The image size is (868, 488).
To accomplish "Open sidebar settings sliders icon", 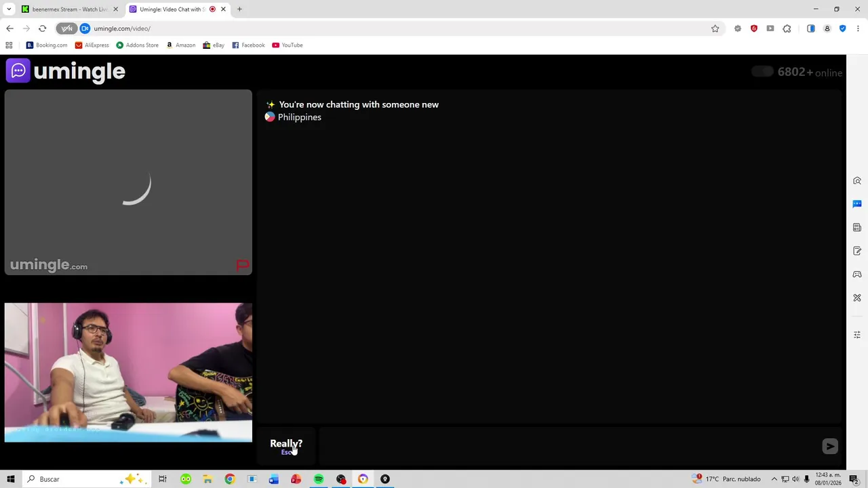I will tap(857, 335).
